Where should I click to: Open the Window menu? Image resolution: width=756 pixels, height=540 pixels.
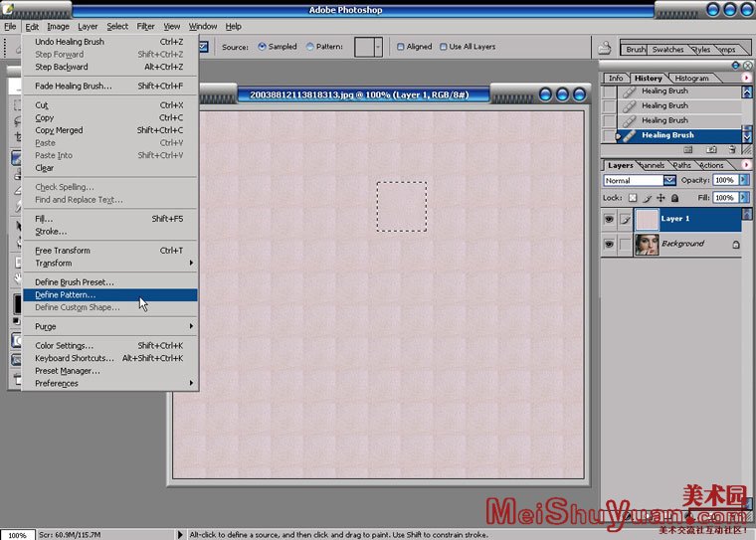click(203, 26)
